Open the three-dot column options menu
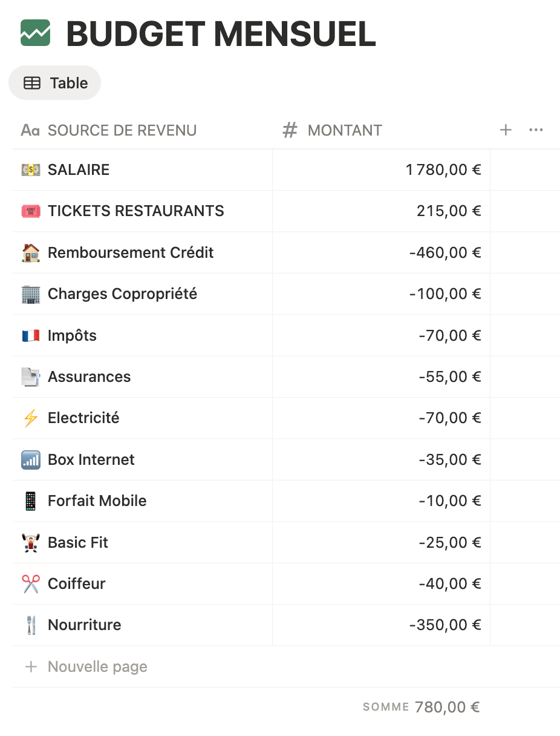The image size is (560, 736). click(536, 130)
